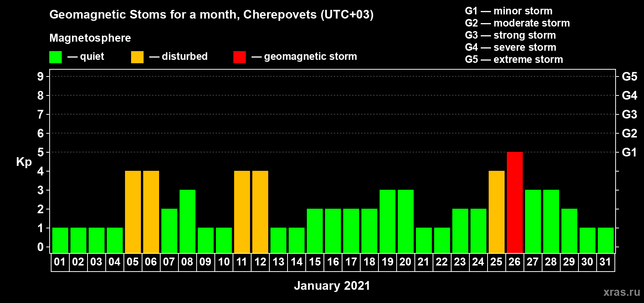This screenshot has width=644, height=303.
Task: Select the green bar for day 20
Action: click(x=406, y=221)
